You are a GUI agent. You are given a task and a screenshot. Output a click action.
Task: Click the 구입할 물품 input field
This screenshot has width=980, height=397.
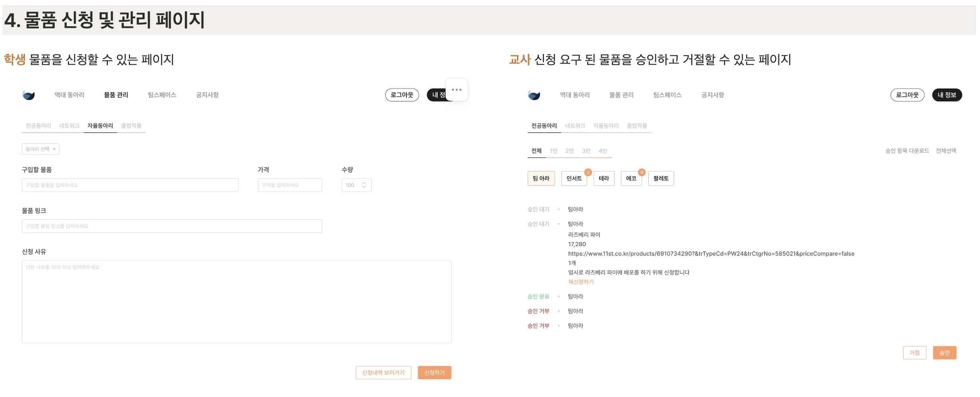pyautogui.click(x=130, y=185)
